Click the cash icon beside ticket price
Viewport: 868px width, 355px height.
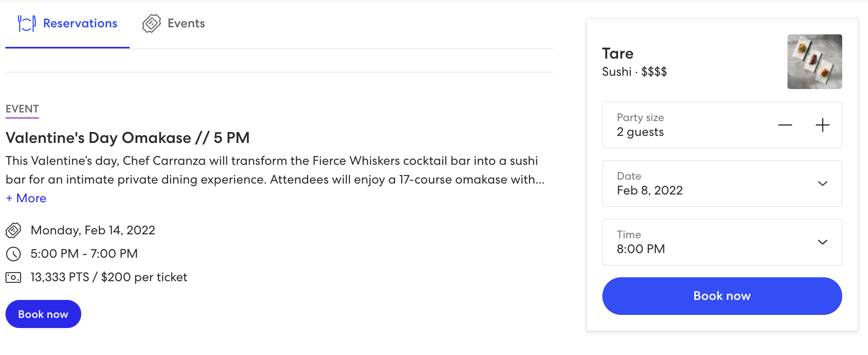(x=13, y=277)
